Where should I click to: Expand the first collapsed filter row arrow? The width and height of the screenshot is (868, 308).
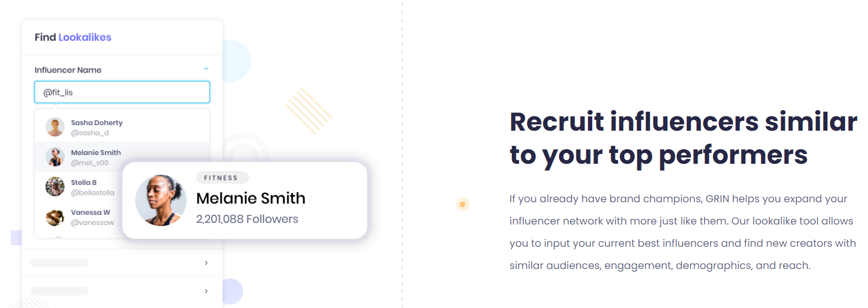[x=206, y=263]
